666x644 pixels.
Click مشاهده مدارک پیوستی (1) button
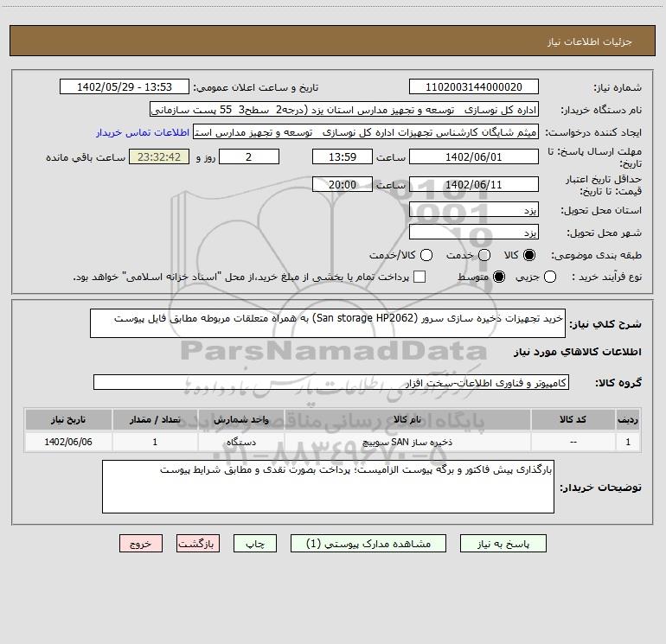368,544
